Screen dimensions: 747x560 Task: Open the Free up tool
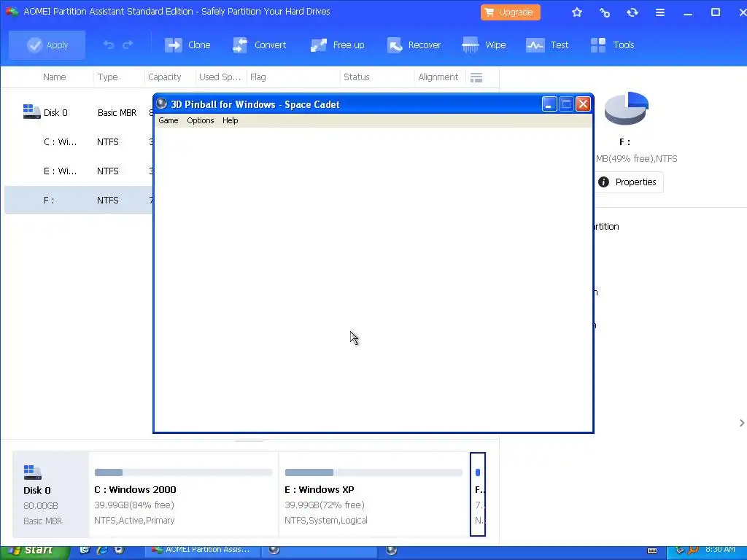pyautogui.click(x=337, y=45)
